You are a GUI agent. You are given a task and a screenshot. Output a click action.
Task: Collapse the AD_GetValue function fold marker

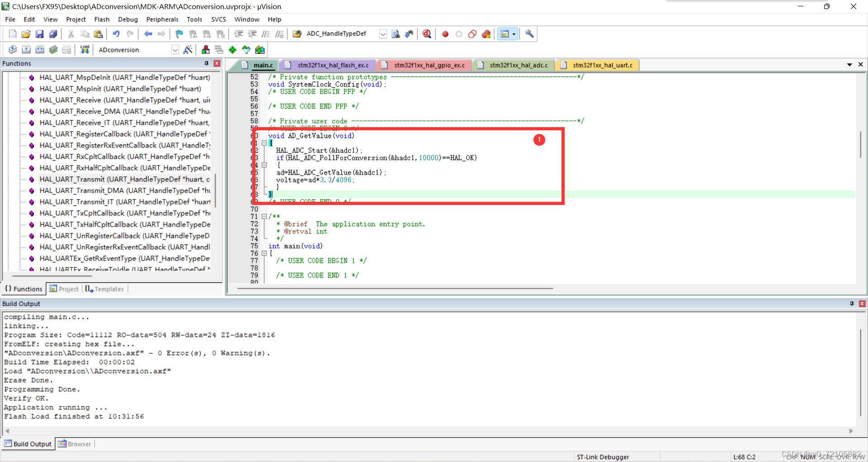(264, 143)
